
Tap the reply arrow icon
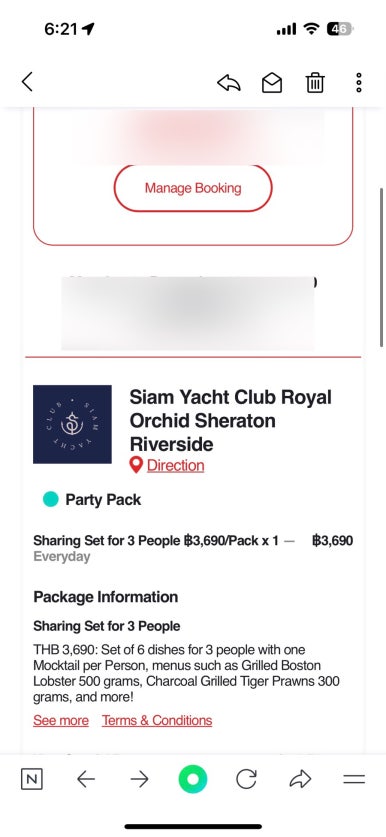pyautogui.click(x=229, y=83)
